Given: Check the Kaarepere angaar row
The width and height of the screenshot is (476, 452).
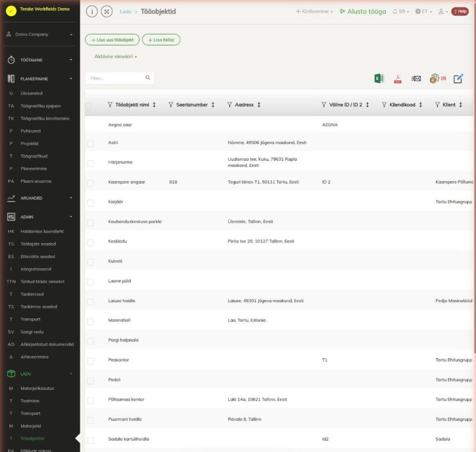Looking at the screenshot, I should [91, 183].
